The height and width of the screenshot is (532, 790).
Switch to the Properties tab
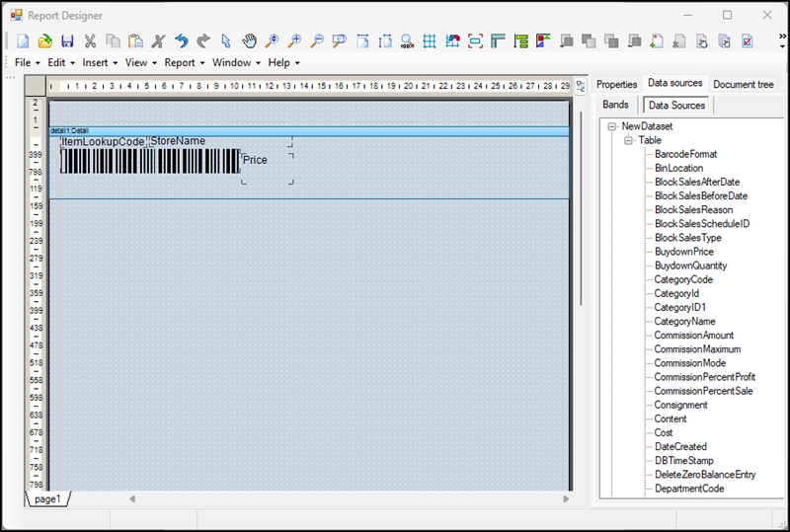coord(616,84)
